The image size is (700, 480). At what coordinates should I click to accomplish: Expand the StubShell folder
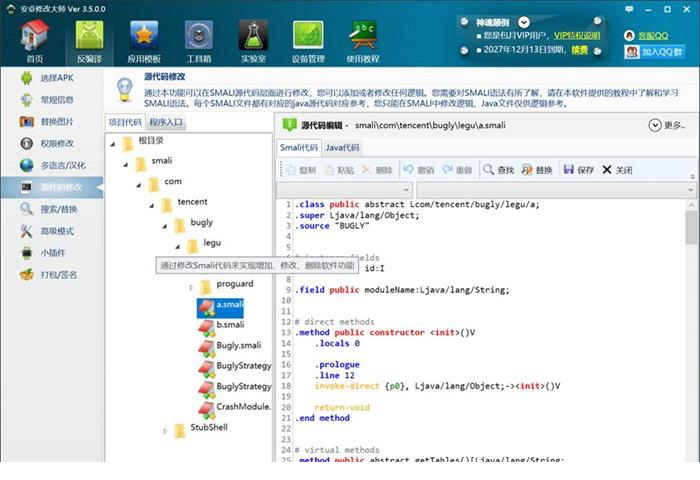coord(166,429)
